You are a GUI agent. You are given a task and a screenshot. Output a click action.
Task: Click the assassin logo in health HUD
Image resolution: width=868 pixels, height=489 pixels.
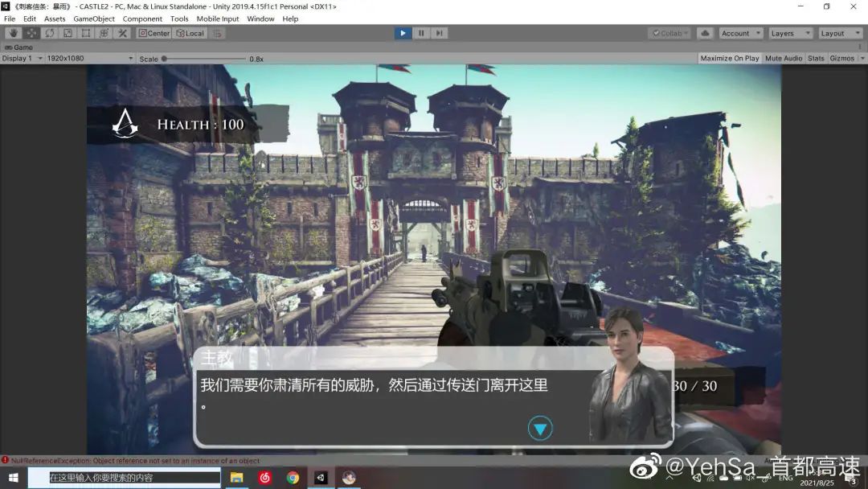[x=125, y=124]
